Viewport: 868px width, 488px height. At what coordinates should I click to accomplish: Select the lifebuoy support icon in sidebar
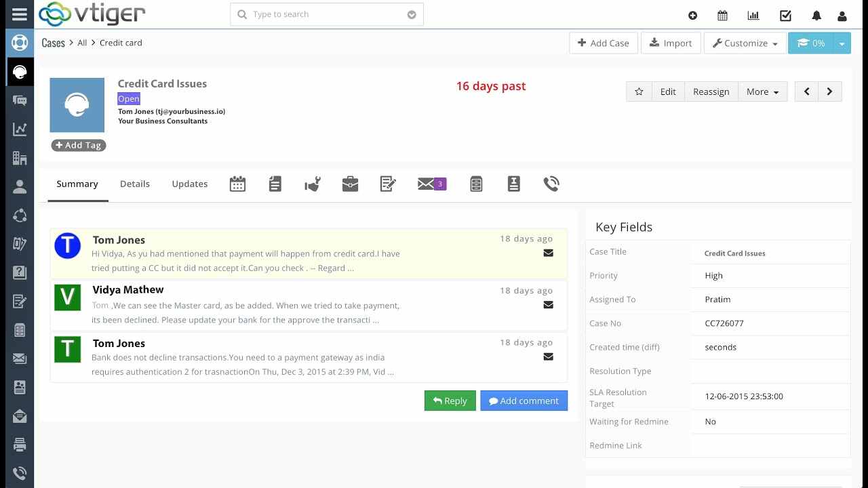point(20,42)
